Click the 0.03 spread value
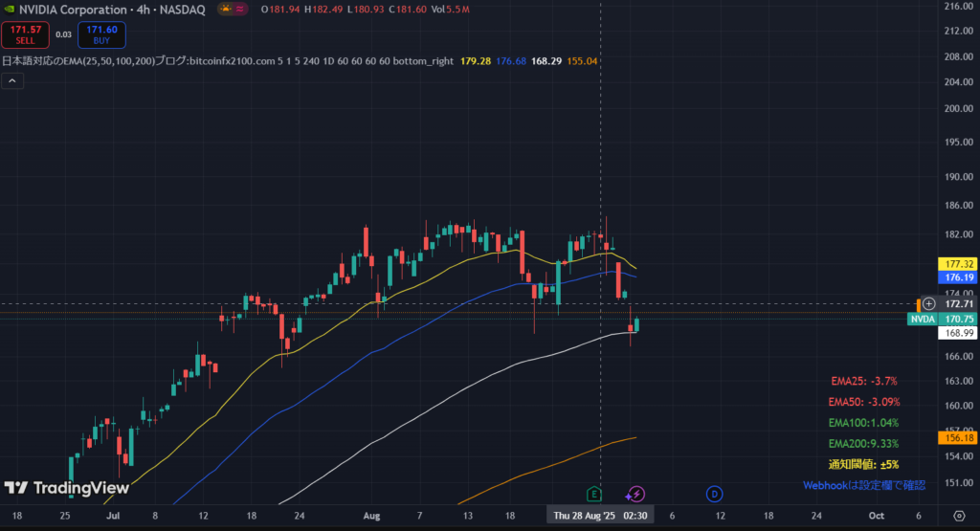 click(x=64, y=35)
